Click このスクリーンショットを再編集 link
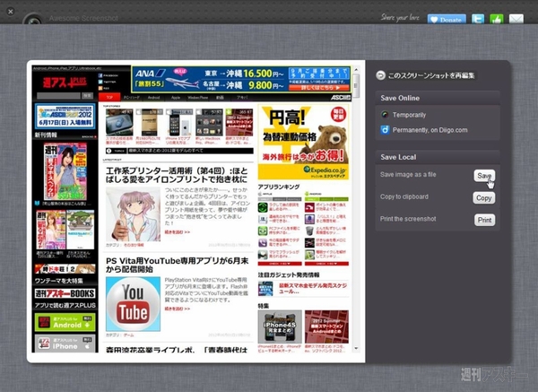 (431, 75)
